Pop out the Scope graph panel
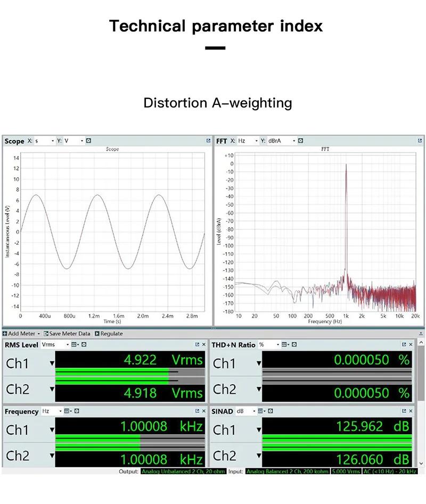 point(208,141)
